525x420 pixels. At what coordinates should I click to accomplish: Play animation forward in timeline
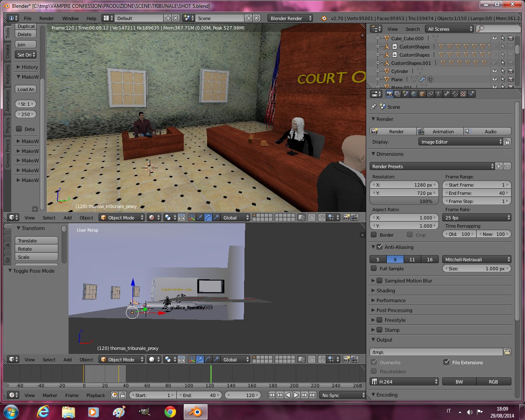(x=296, y=395)
